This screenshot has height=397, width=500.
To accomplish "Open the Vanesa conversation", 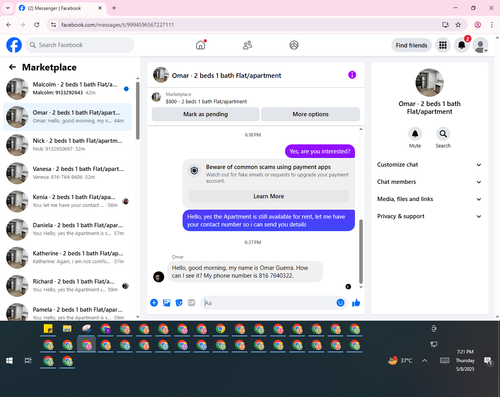I will [x=68, y=173].
